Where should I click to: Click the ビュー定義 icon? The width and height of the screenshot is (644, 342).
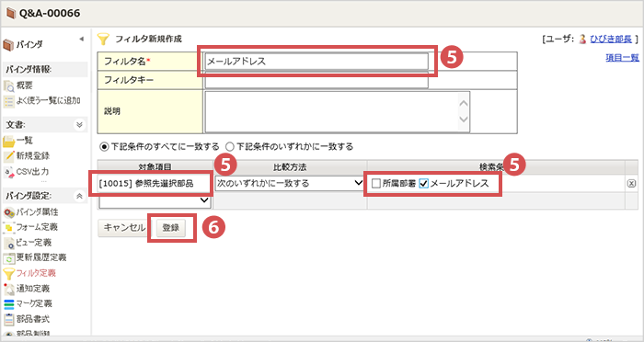[8, 243]
